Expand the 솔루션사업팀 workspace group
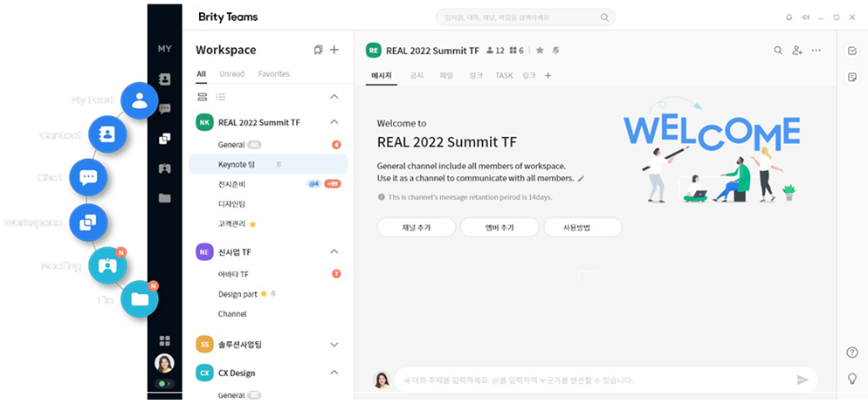This screenshot has width=868, height=404. click(334, 345)
